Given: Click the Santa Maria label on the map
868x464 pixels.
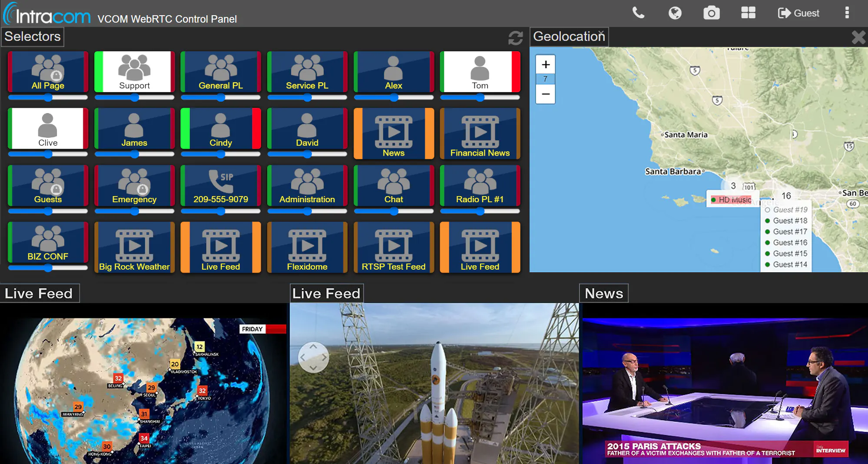Looking at the screenshot, I should tap(686, 135).
